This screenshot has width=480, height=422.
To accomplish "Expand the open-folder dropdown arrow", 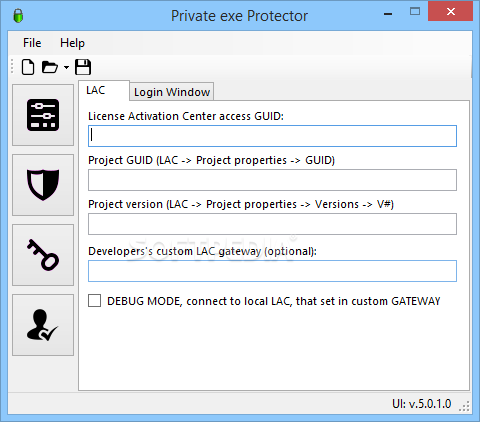I will (66, 67).
